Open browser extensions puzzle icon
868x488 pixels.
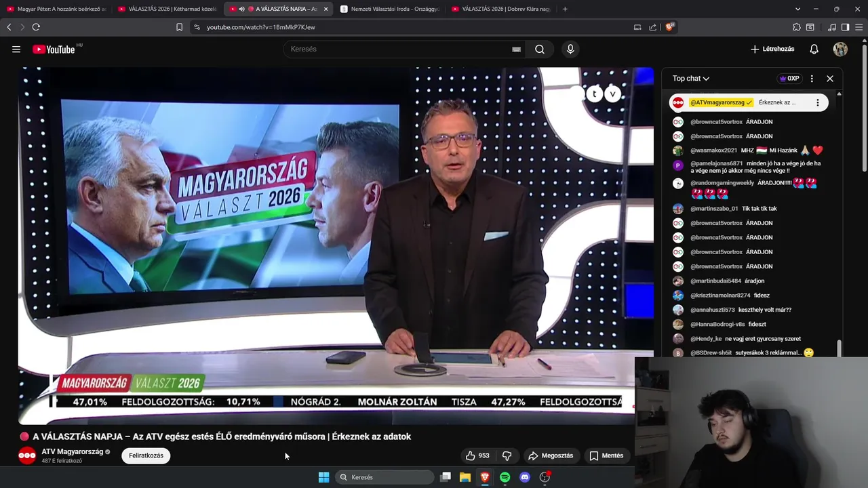[797, 27]
